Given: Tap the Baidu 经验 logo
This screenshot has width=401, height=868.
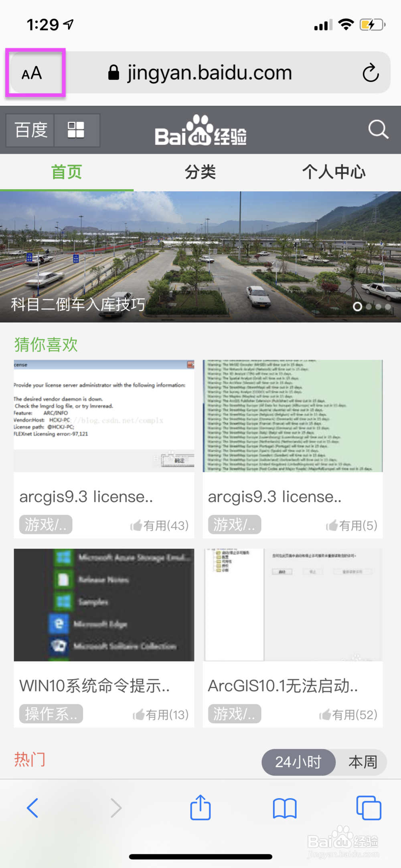Looking at the screenshot, I should coord(200,130).
